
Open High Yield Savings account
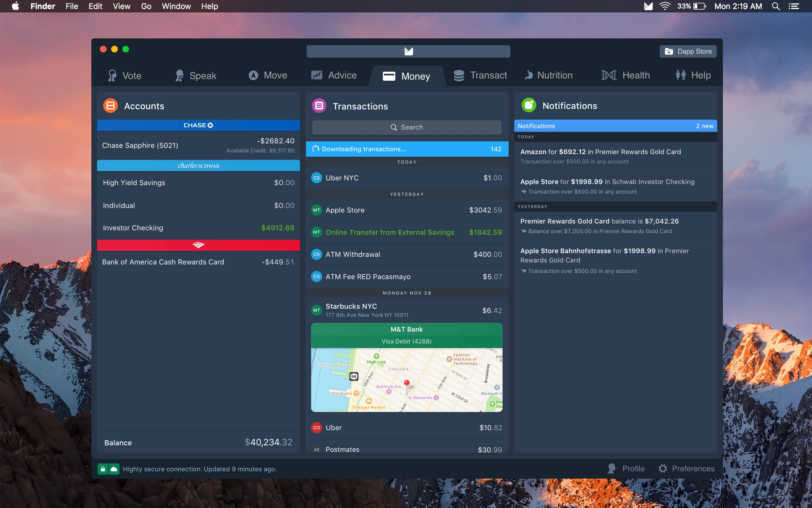pyautogui.click(x=198, y=183)
